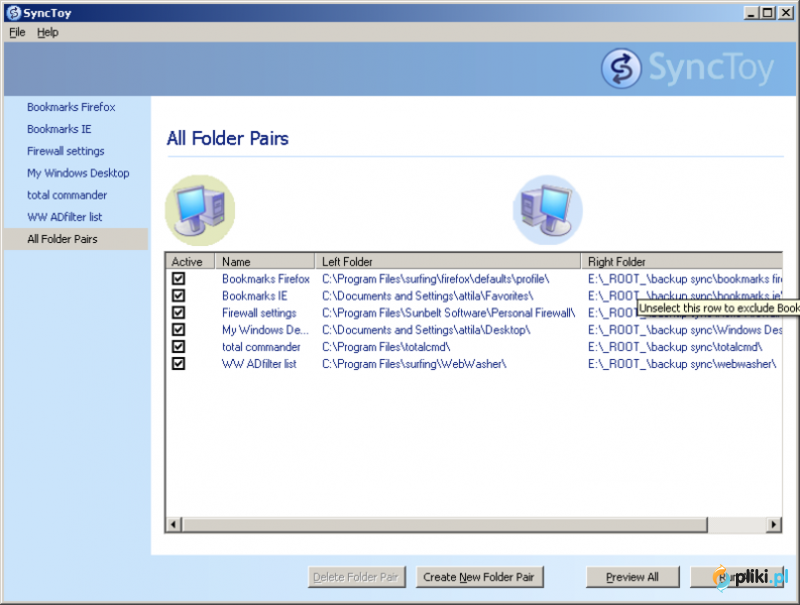Select Bookmarks IE in the sidebar
The height and width of the screenshot is (605, 800).
pos(59,129)
